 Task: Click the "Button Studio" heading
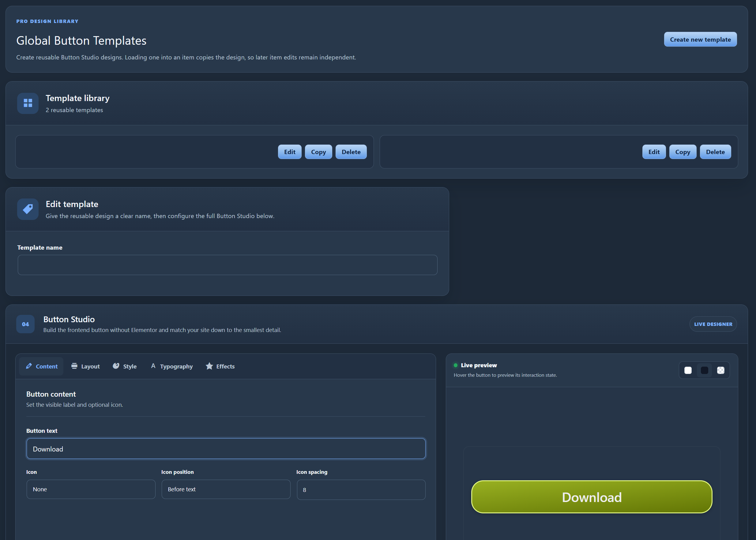tap(69, 319)
